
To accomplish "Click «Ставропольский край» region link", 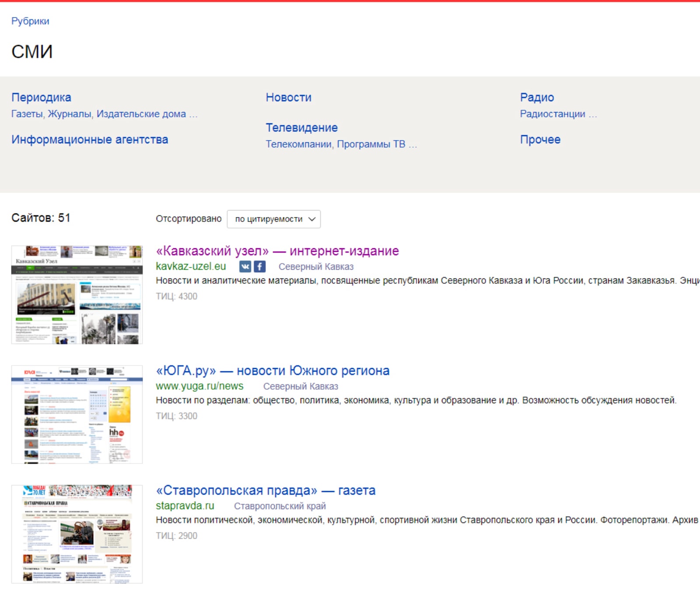I will pos(280,506).
